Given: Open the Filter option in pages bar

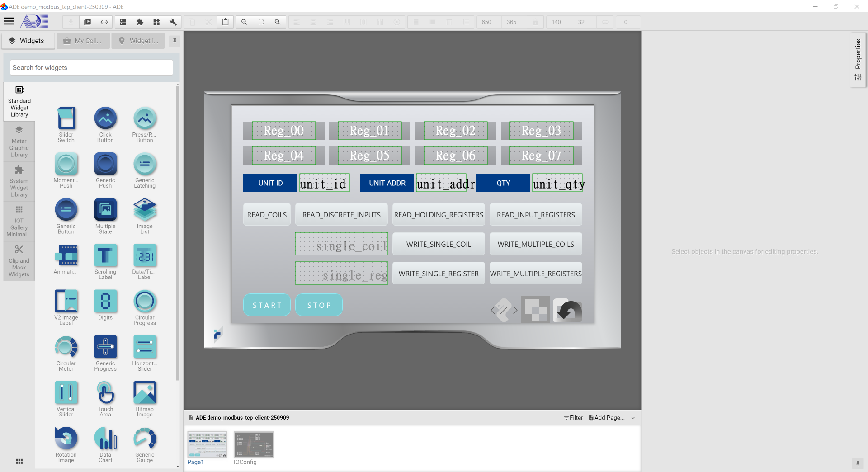Looking at the screenshot, I should click(573, 418).
